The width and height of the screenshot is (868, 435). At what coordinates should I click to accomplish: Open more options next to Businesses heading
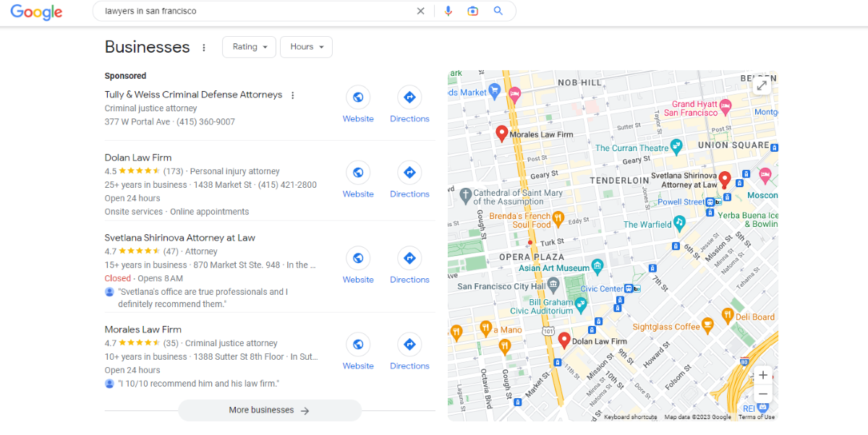coord(204,48)
